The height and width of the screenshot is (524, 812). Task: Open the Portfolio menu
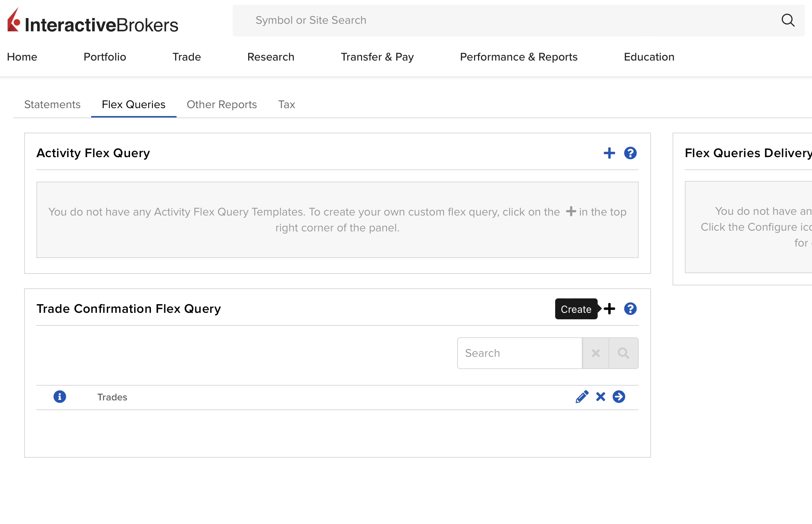point(105,57)
